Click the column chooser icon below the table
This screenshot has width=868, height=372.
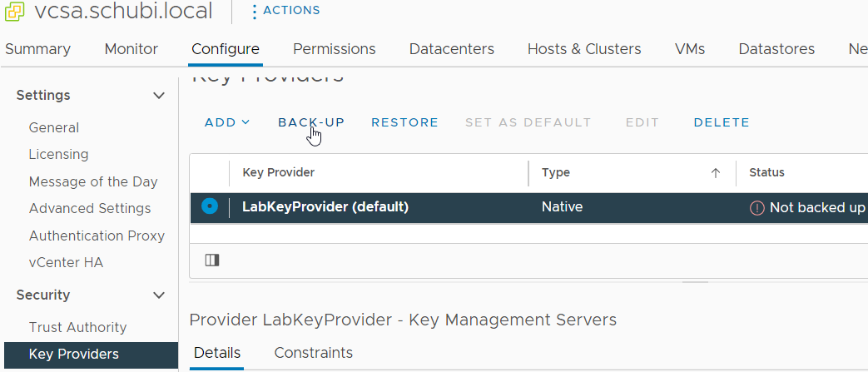click(x=211, y=260)
